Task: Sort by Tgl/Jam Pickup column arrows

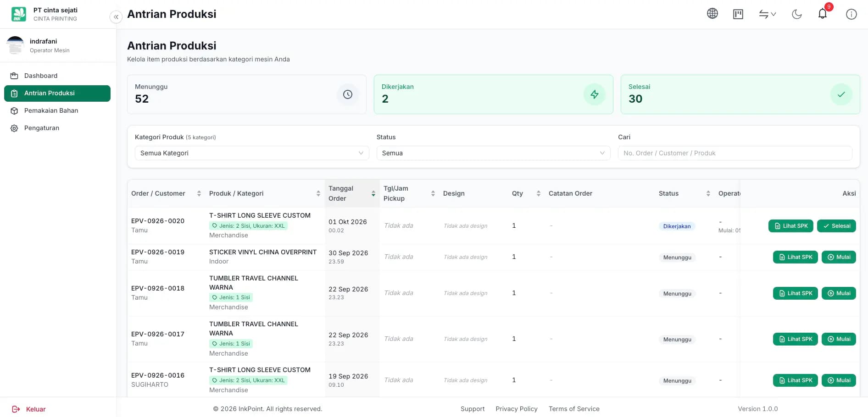Action: [x=433, y=193]
